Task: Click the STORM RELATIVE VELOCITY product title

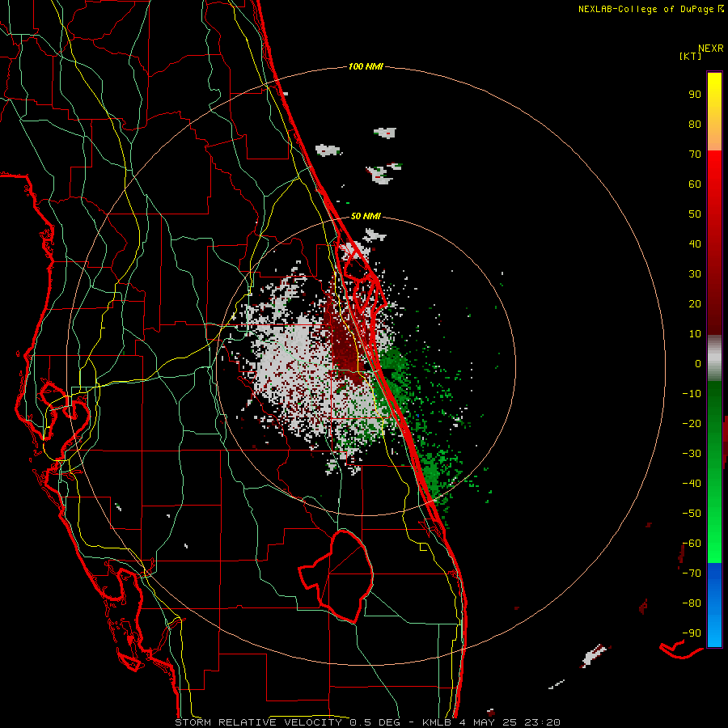Action: click(258, 722)
